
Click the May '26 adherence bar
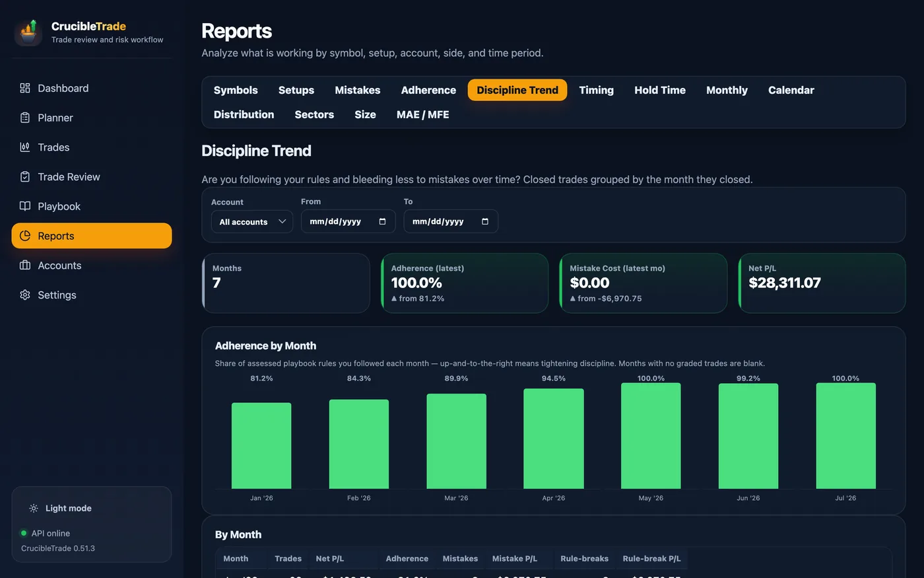tap(651, 436)
